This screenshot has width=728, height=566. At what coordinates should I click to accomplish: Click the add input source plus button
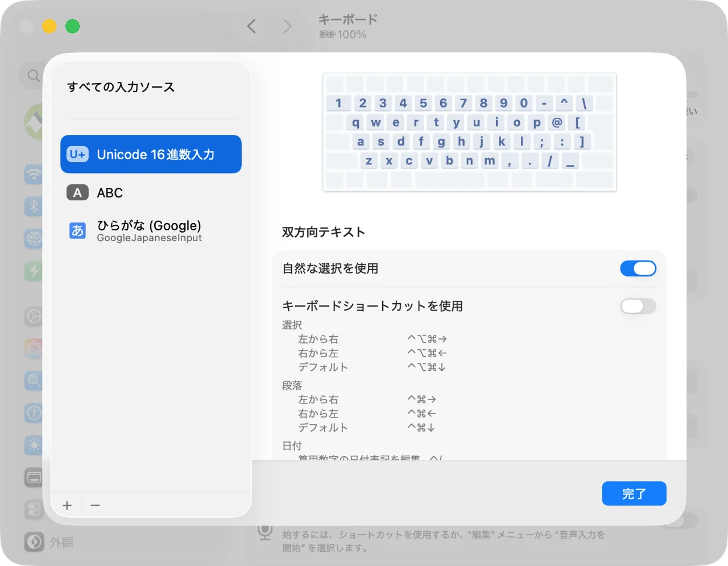coord(66,505)
